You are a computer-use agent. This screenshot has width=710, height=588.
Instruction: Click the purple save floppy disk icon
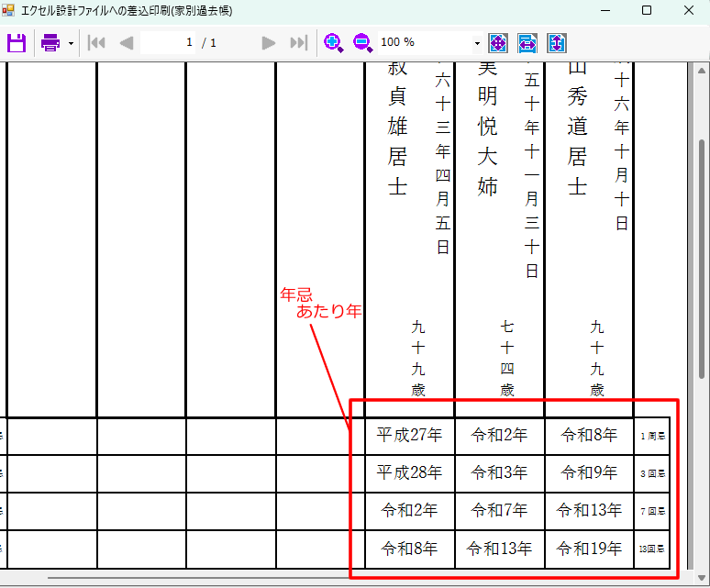(x=17, y=43)
